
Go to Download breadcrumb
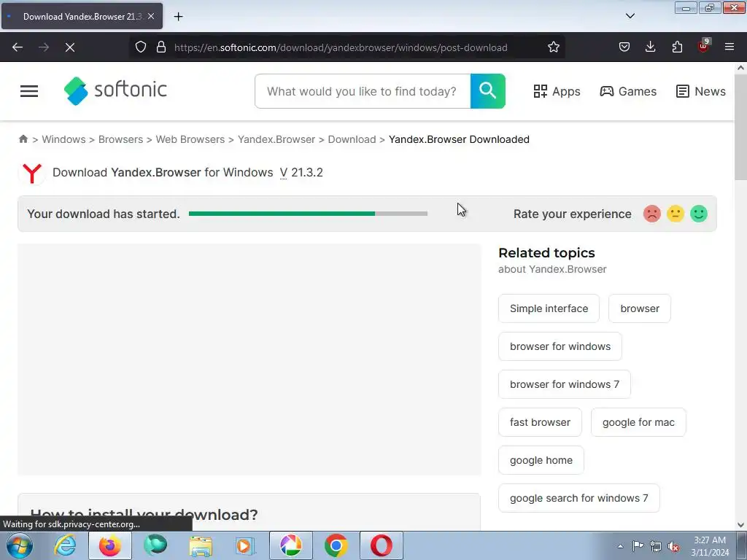click(x=352, y=139)
